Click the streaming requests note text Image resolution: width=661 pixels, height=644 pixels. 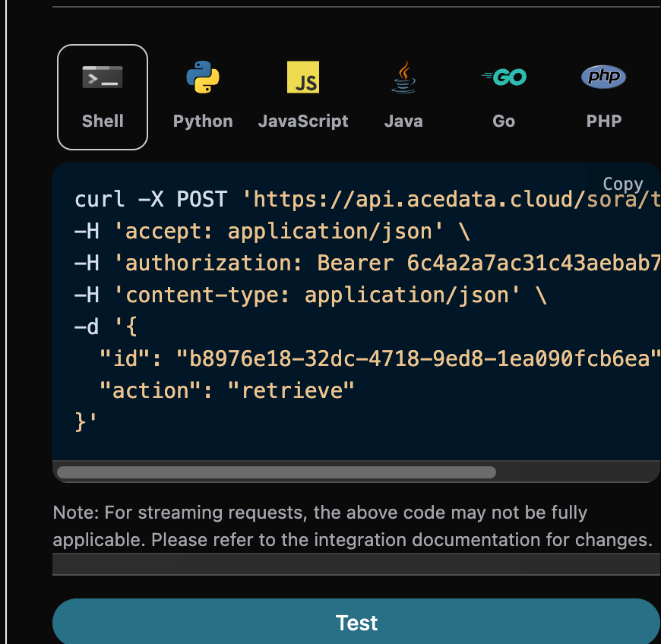[353, 526]
